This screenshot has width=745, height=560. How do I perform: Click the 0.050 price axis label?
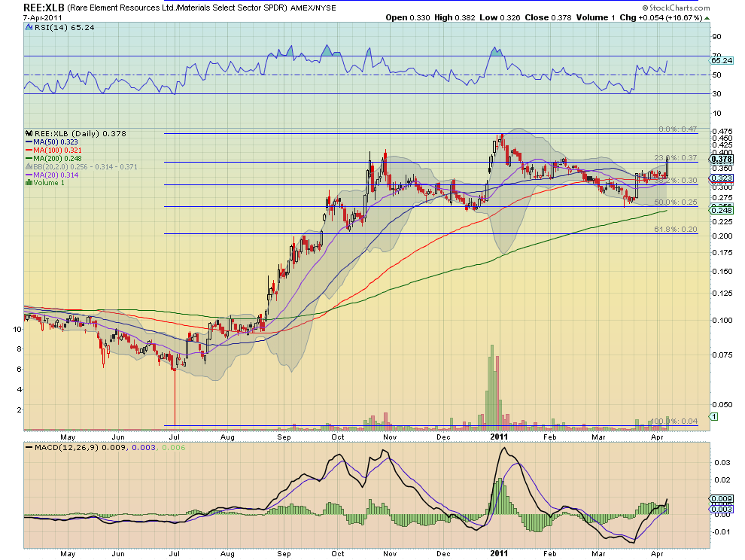[722, 404]
